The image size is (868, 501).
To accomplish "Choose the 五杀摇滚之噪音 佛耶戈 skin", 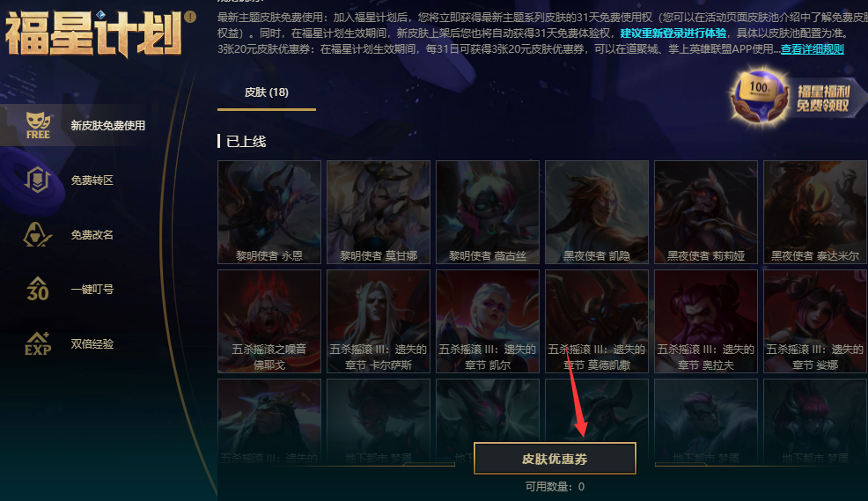I will tap(269, 321).
